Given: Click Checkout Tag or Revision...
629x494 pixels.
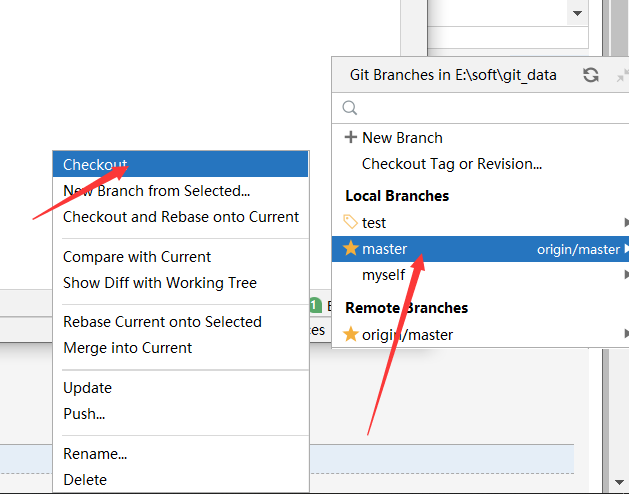Looking at the screenshot, I should pyautogui.click(x=452, y=164).
